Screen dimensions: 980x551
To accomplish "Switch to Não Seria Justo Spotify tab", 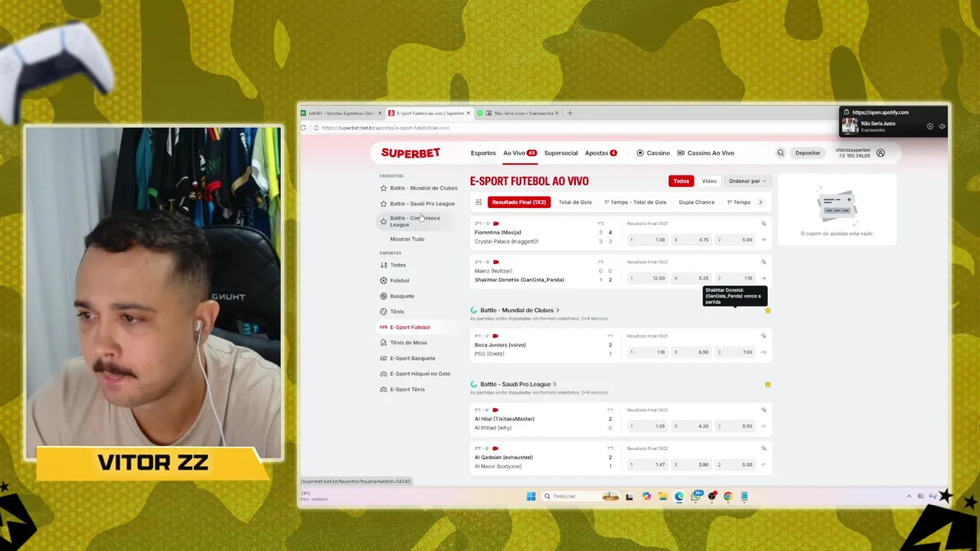I will tap(524, 113).
